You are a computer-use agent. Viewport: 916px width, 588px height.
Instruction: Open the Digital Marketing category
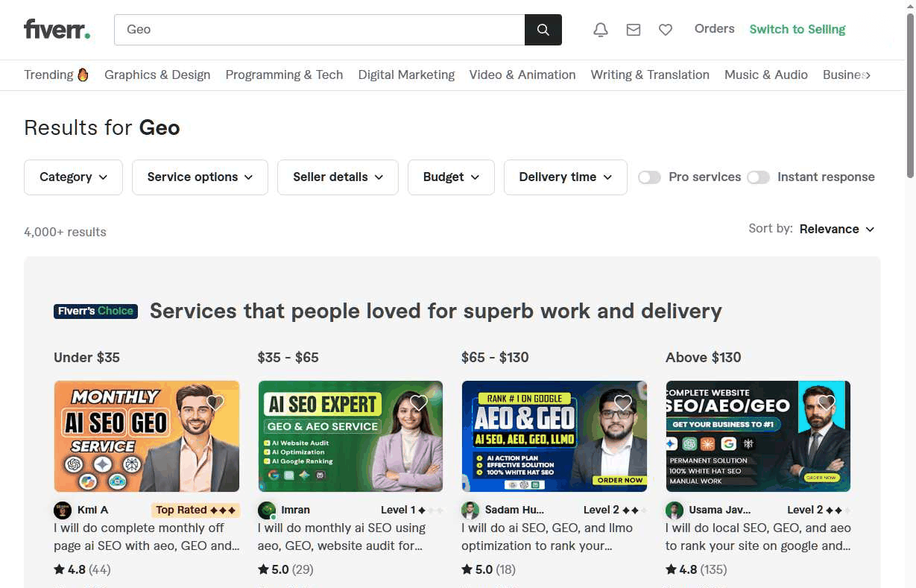tap(406, 75)
